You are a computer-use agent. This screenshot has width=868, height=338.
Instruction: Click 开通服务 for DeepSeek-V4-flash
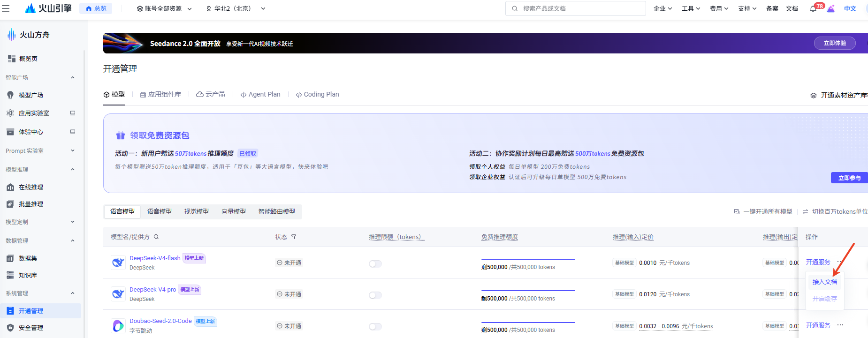point(818,262)
